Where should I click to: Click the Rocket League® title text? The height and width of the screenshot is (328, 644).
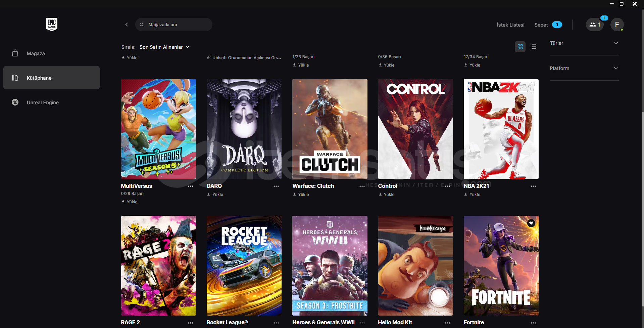coord(227,322)
